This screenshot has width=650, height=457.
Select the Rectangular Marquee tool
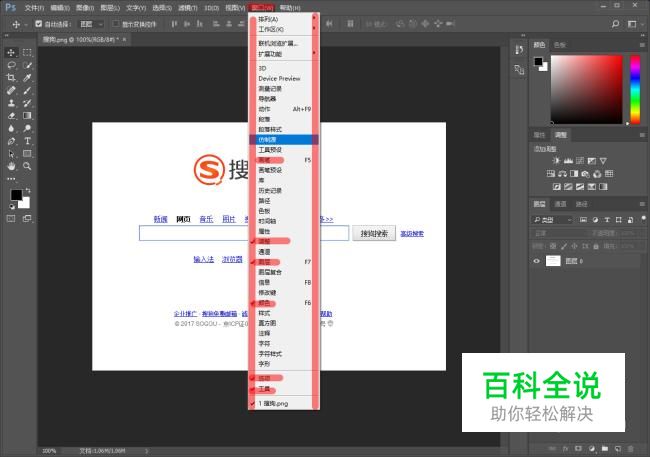(27, 52)
